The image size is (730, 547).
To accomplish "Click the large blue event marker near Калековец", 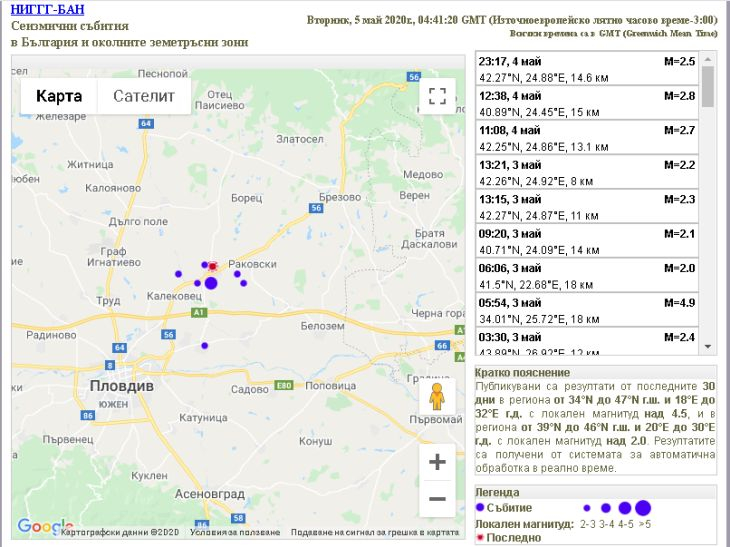I will (211, 283).
